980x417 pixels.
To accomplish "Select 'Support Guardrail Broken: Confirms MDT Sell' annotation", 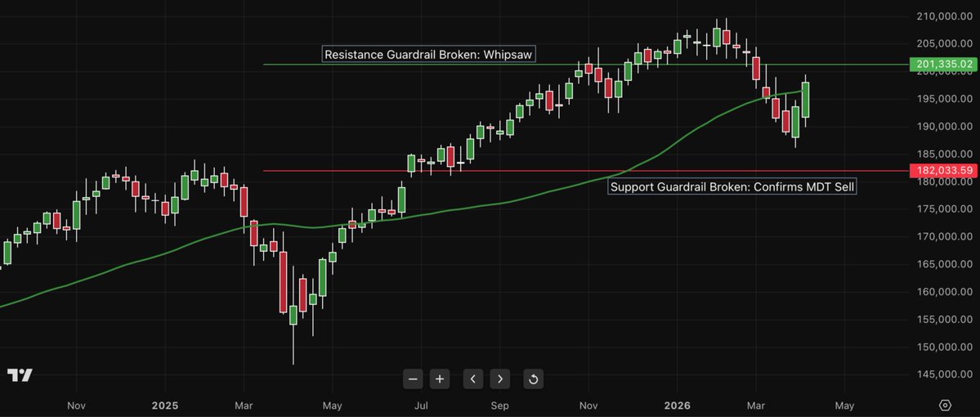I will pos(732,186).
